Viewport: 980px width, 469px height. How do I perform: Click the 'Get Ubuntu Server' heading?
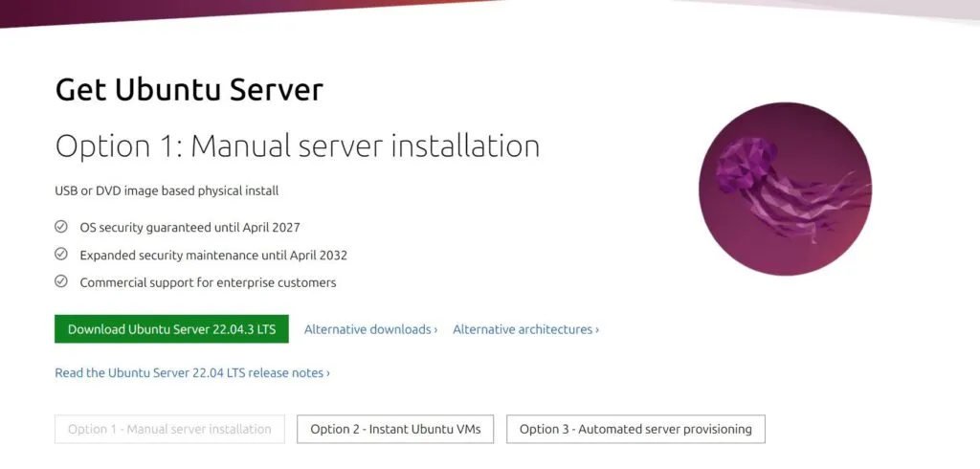(x=189, y=90)
